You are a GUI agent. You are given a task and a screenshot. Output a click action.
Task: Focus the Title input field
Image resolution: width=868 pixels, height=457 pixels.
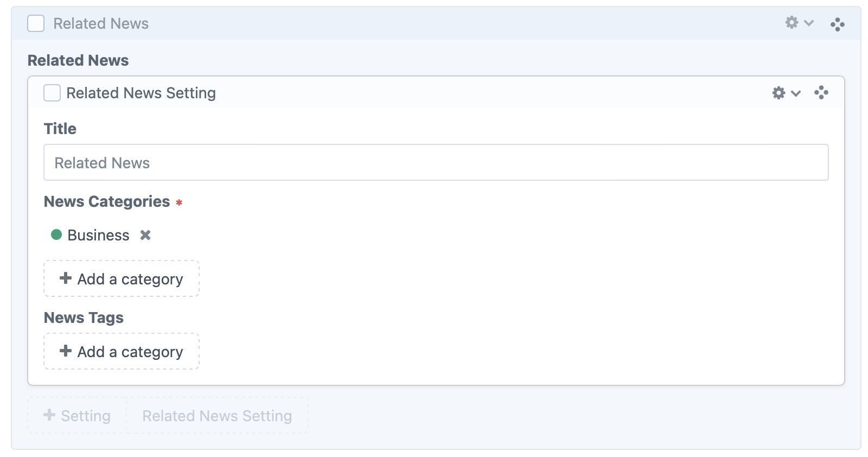click(x=436, y=162)
